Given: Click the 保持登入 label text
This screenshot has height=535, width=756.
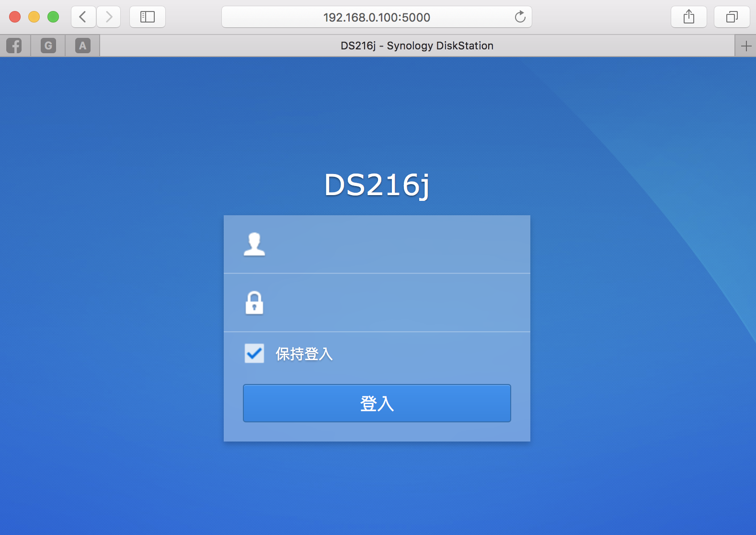Looking at the screenshot, I should pos(304,354).
